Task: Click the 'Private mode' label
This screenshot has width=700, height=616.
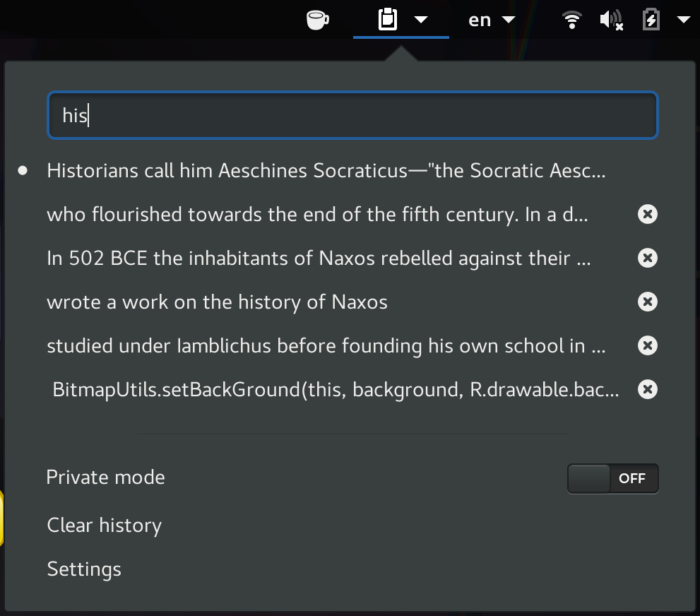Action: (106, 478)
